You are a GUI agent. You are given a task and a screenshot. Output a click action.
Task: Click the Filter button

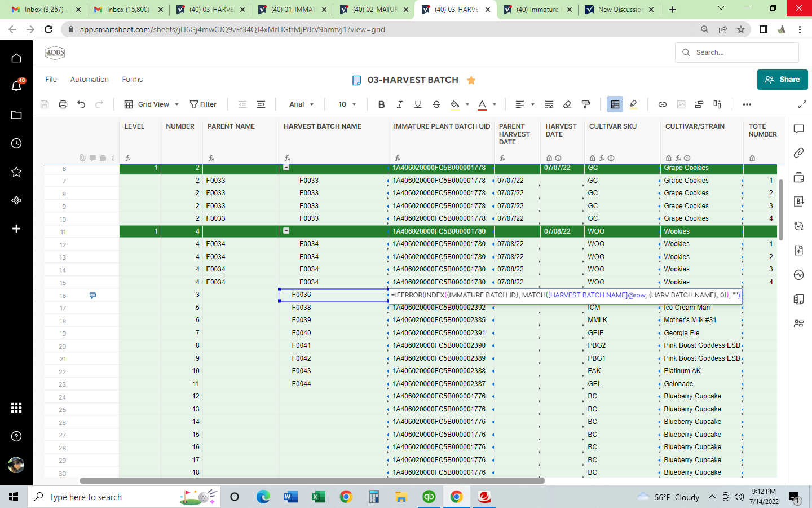click(x=203, y=104)
